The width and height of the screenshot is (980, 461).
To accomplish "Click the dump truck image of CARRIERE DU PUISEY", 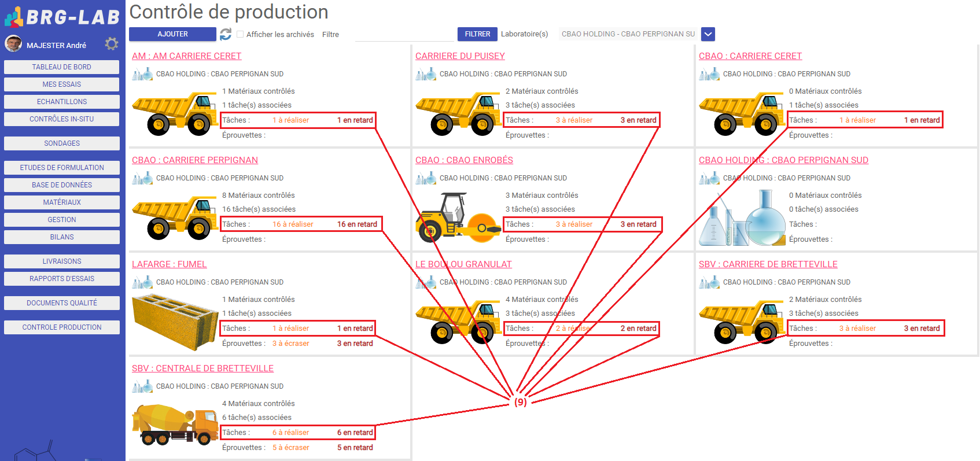I will click(458, 113).
